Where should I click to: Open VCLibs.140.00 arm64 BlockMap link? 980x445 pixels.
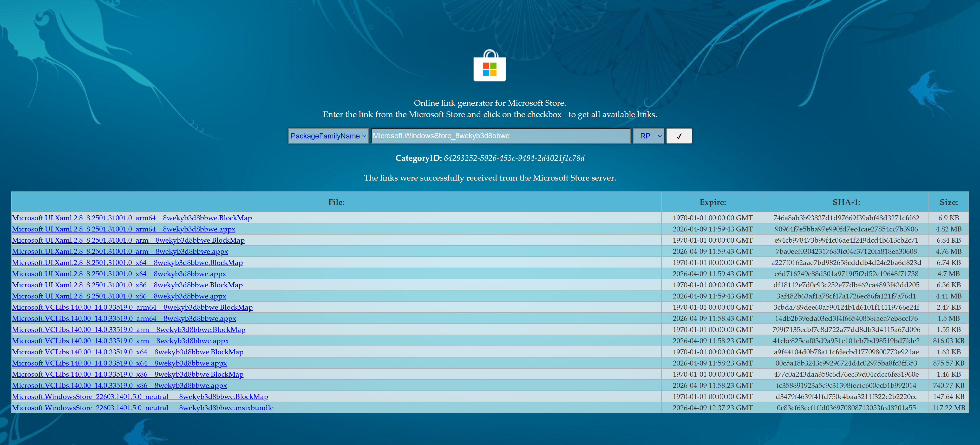click(x=132, y=307)
